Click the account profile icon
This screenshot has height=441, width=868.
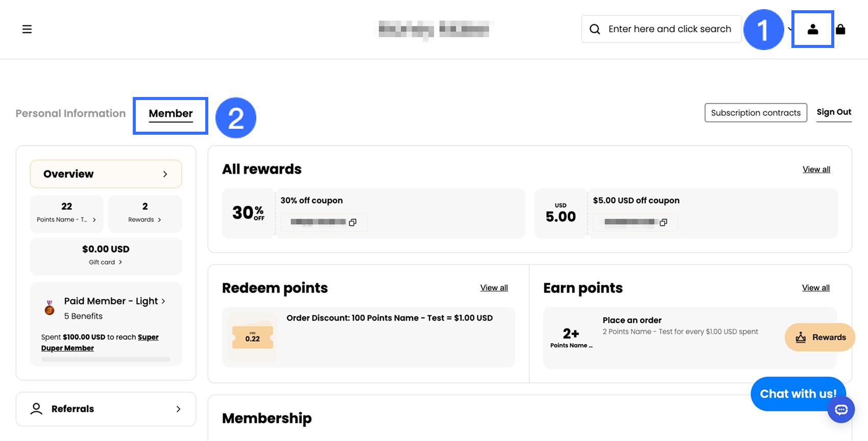(812, 30)
